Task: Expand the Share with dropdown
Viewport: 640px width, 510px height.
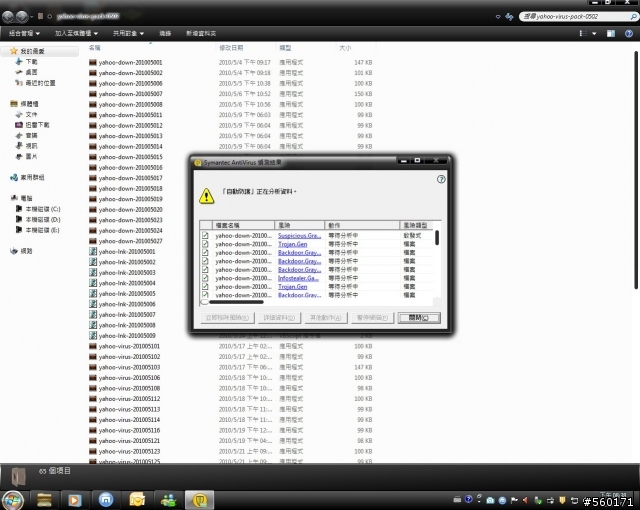Action: point(128,33)
